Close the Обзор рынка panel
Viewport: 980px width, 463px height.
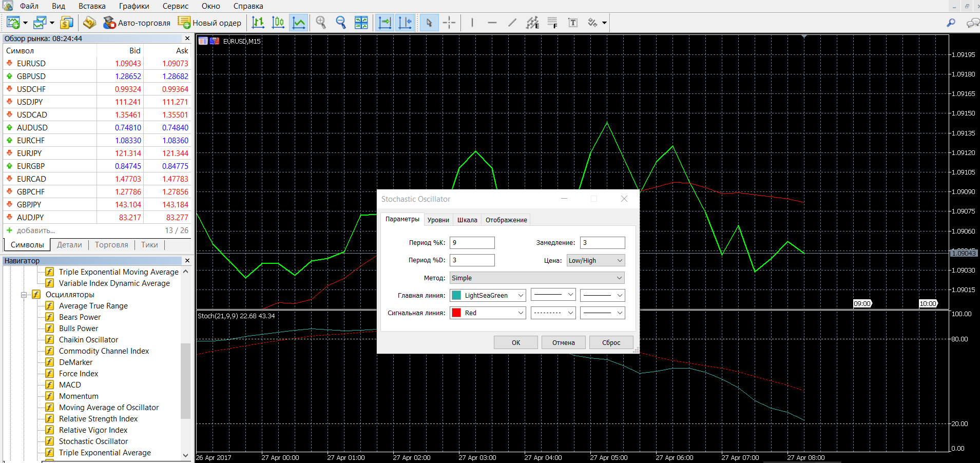pyautogui.click(x=187, y=38)
